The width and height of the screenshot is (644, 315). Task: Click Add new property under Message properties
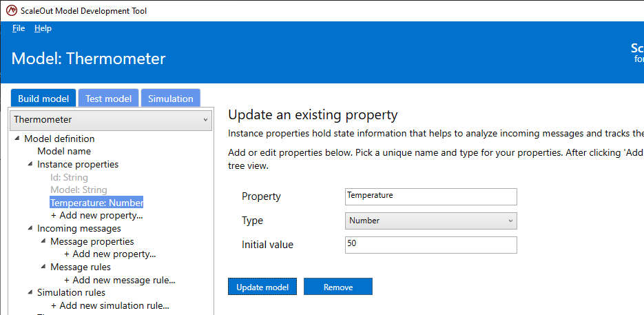pos(110,254)
